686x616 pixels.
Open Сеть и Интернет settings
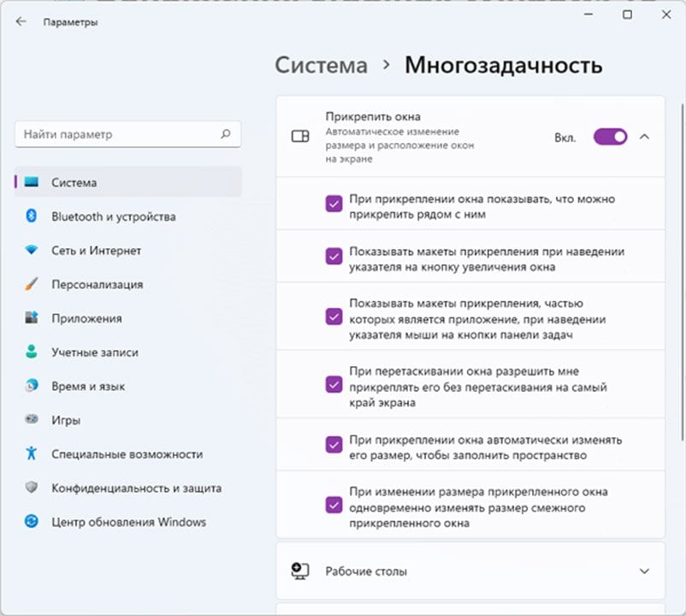tap(128, 250)
